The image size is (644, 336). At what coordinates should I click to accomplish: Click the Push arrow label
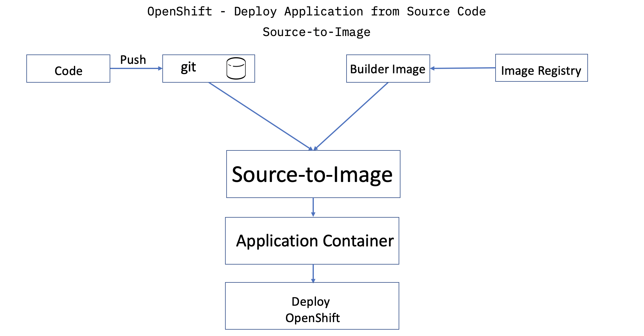[x=133, y=60]
